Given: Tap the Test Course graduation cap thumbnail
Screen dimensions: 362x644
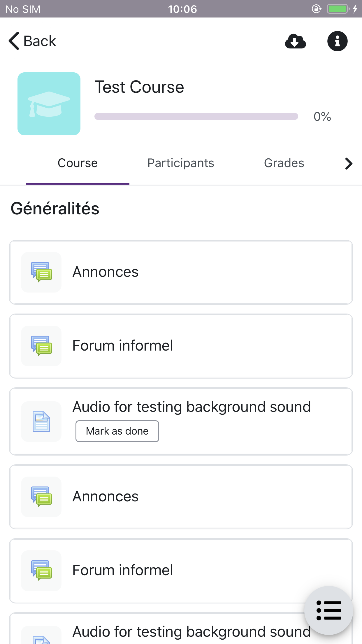Looking at the screenshot, I should tap(49, 104).
